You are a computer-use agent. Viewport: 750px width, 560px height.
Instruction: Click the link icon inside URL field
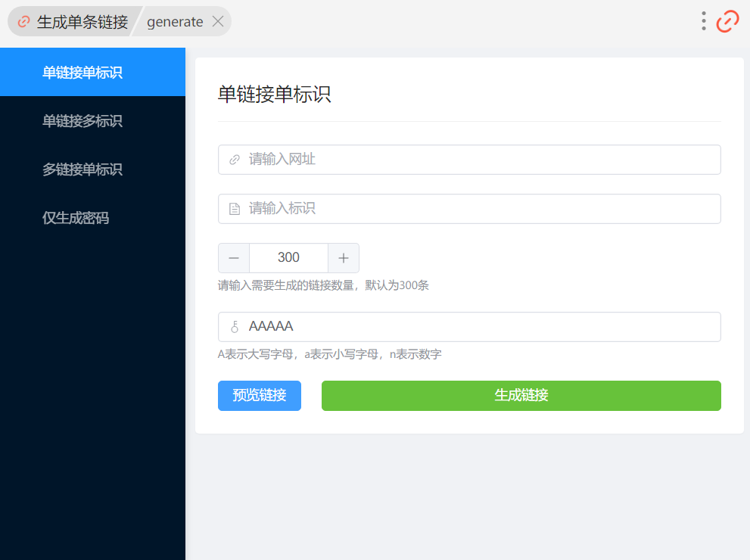[235, 160]
